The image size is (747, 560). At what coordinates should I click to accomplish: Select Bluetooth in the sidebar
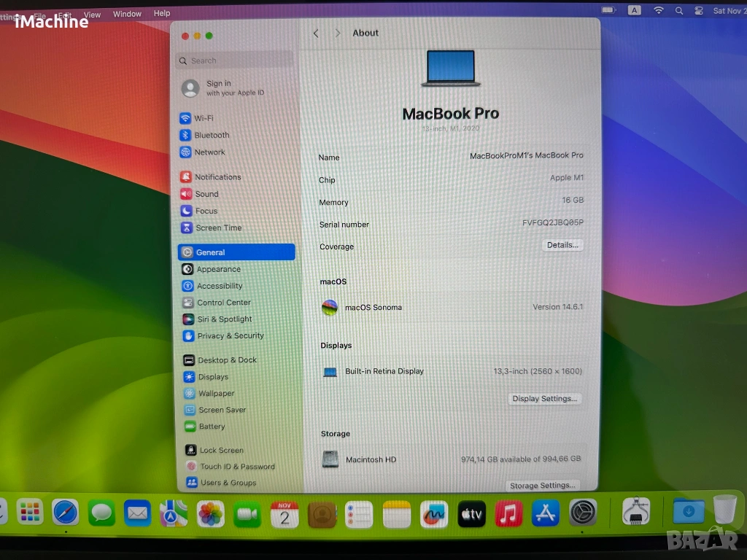(212, 135)
